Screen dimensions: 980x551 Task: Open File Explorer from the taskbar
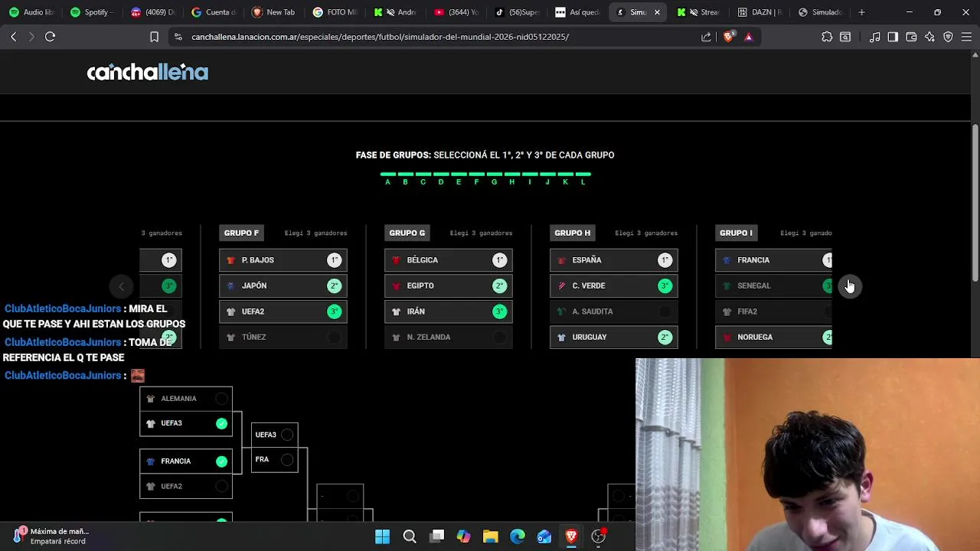coord(491,536)
